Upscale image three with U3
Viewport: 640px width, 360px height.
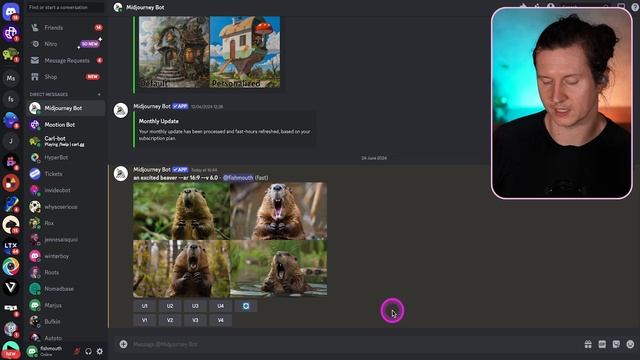(195, 306)
